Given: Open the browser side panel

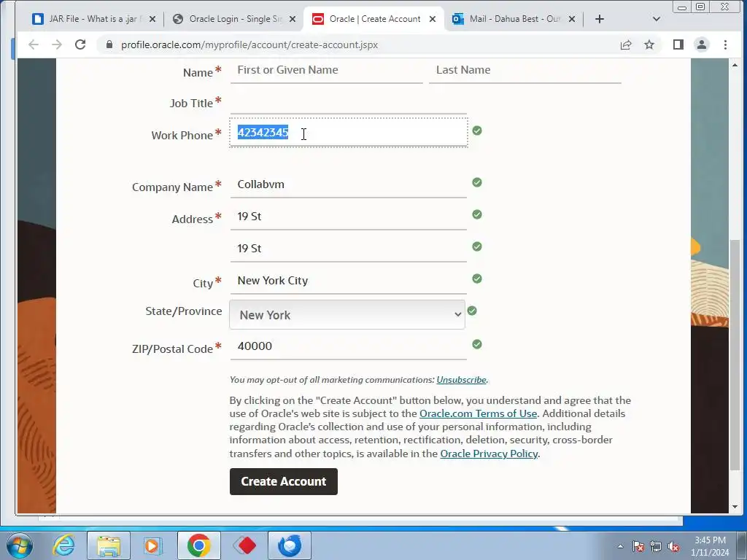Looking at the screenshot, I should pyautogui.click(x=678, y=44).
